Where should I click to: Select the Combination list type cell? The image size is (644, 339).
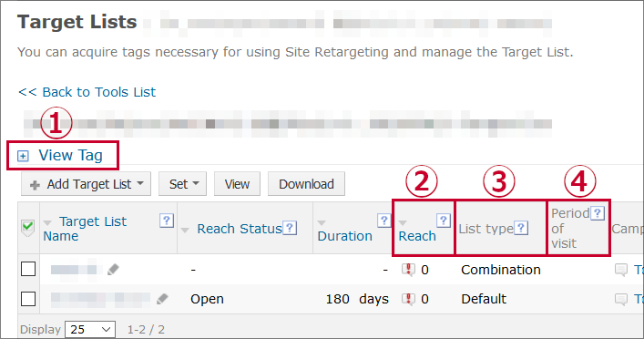[x=501, y=270]
